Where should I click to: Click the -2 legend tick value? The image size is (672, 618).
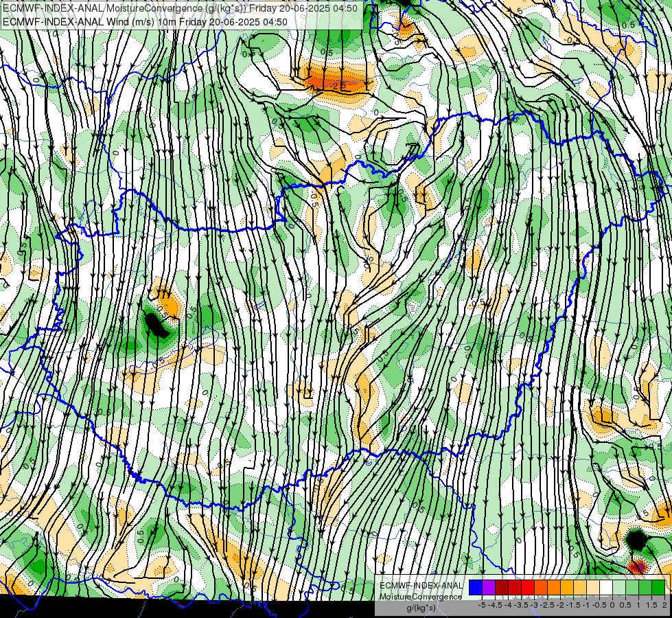click(560, 605)
